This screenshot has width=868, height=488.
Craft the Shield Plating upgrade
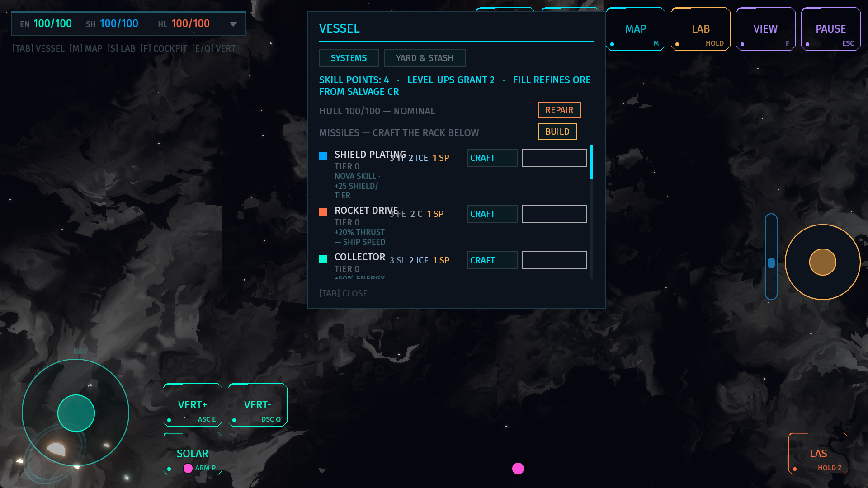[492, 158]
